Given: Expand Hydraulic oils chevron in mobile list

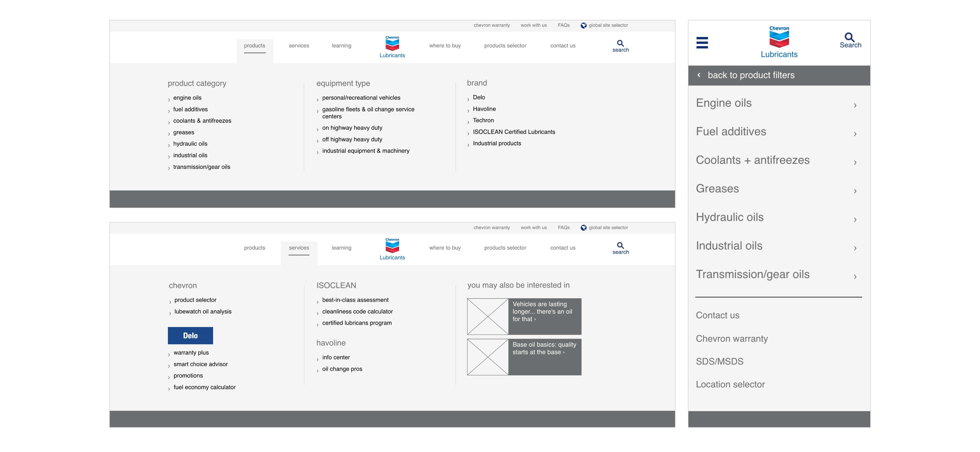Looking at the screenshot, I should [x=855, y=220].
